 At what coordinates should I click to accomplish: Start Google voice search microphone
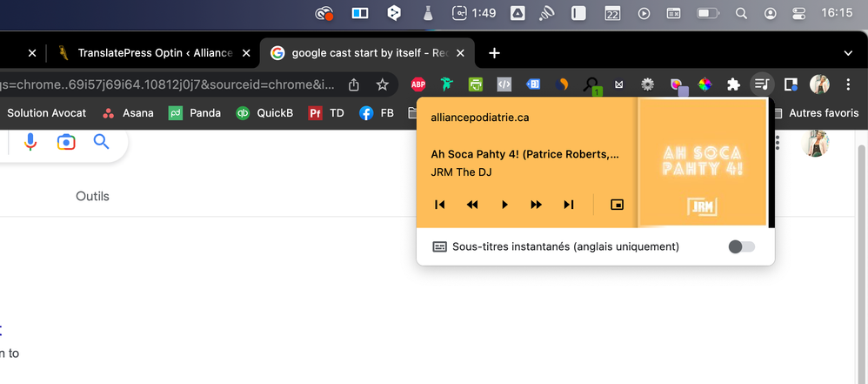click(30, 142)
